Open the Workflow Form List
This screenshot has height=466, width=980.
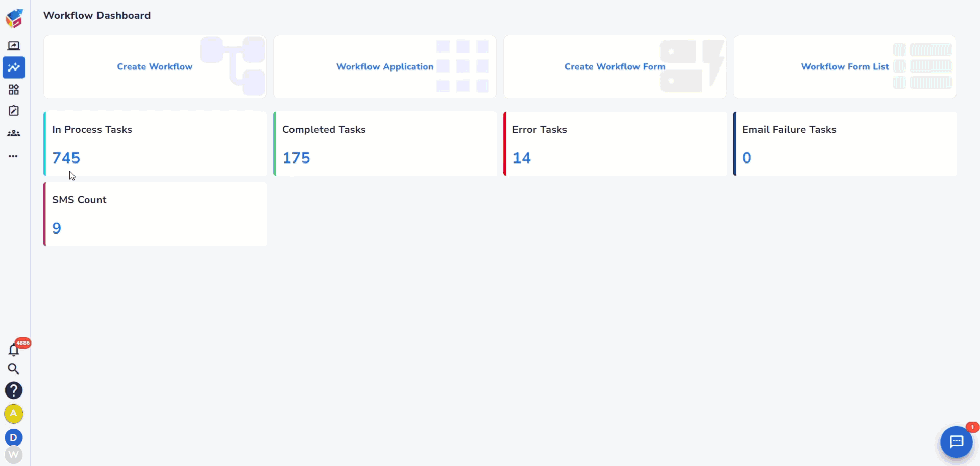pos(845,66)
